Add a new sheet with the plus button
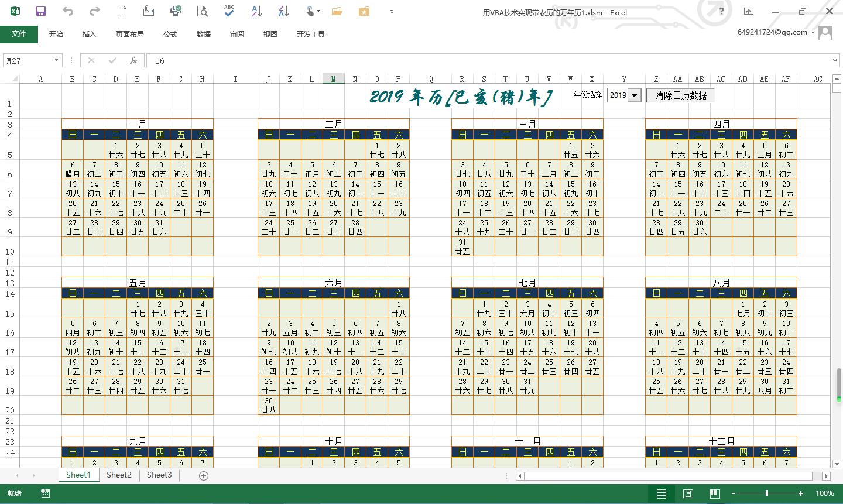Image resolution: width=843 pixels, height=504 pixels. click(203, 475)
